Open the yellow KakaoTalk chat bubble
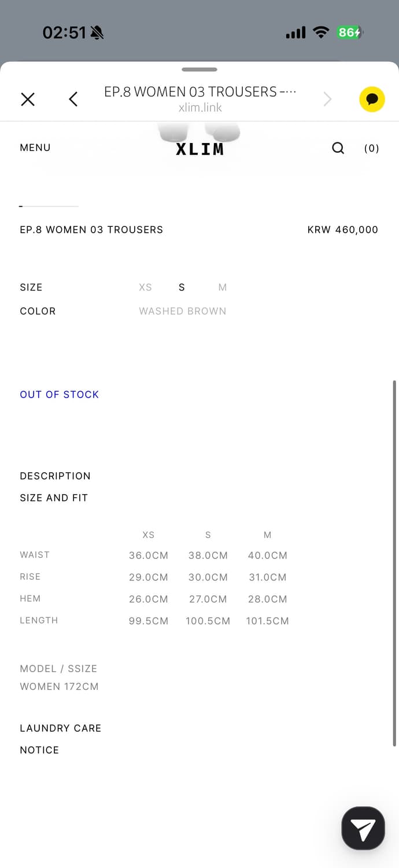The height and width of the screenshot is (868, 399). (x=372, y=100)
